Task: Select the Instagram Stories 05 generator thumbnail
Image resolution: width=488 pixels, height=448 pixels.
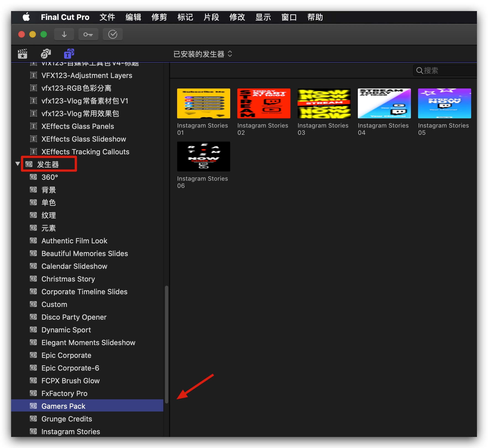Action: pyautogui.click(x=445, y=103)
